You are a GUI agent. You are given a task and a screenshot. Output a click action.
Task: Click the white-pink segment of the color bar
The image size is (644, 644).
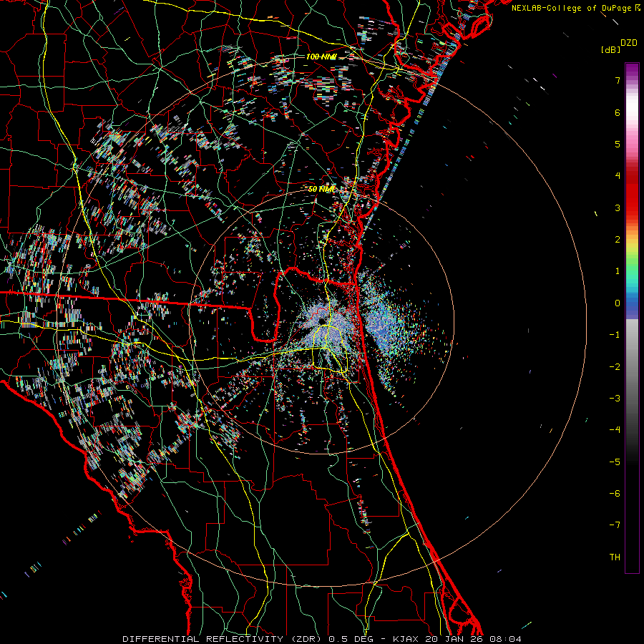point(632,111)
